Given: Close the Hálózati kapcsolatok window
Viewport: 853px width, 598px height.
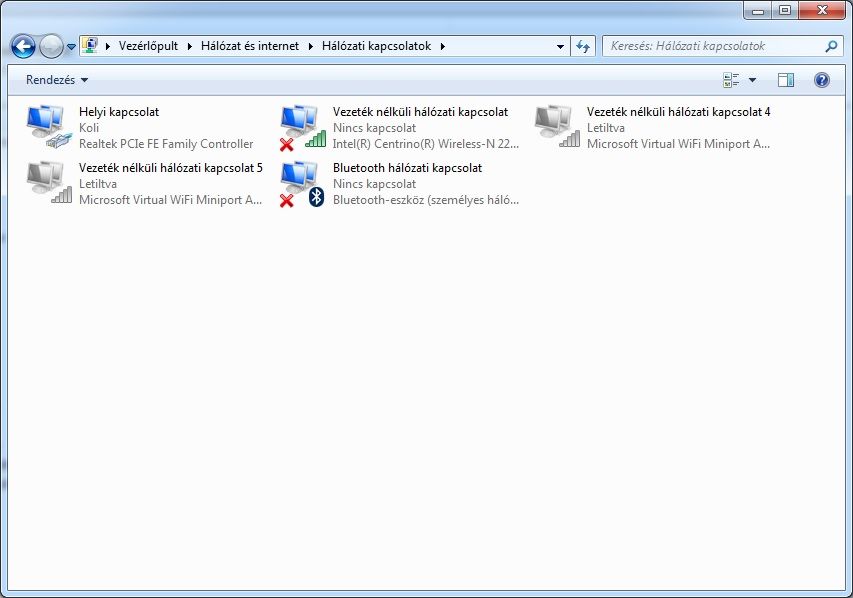Looking at the screenshot, I should (x=823, y=10).
